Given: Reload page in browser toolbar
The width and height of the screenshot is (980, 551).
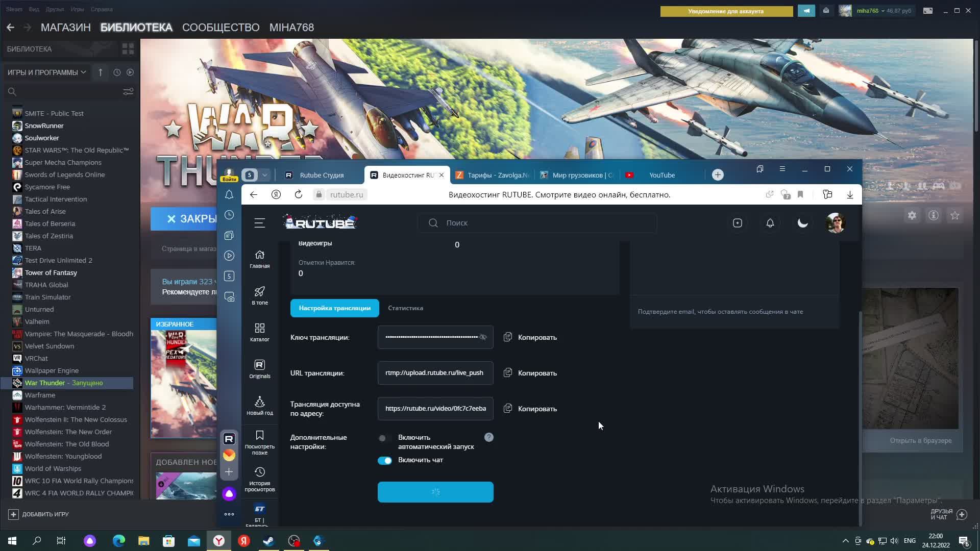Looking at the screenshot, I should point(299,194).
